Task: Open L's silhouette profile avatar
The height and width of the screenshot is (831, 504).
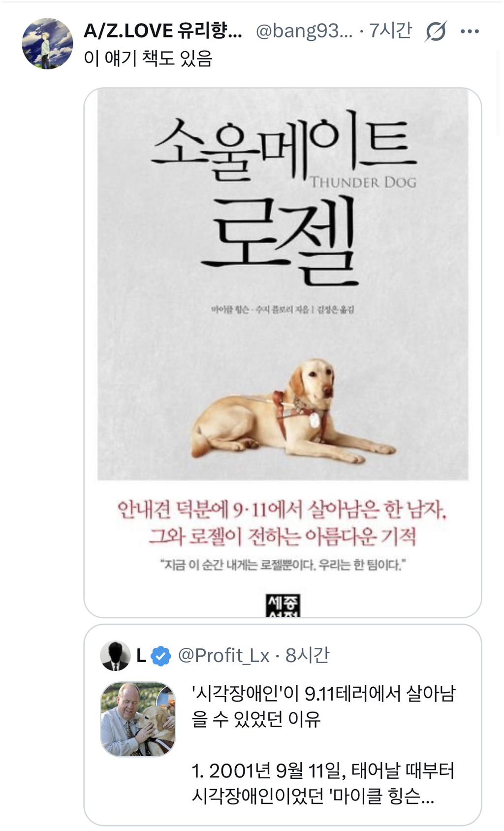Action: (115, 656)
